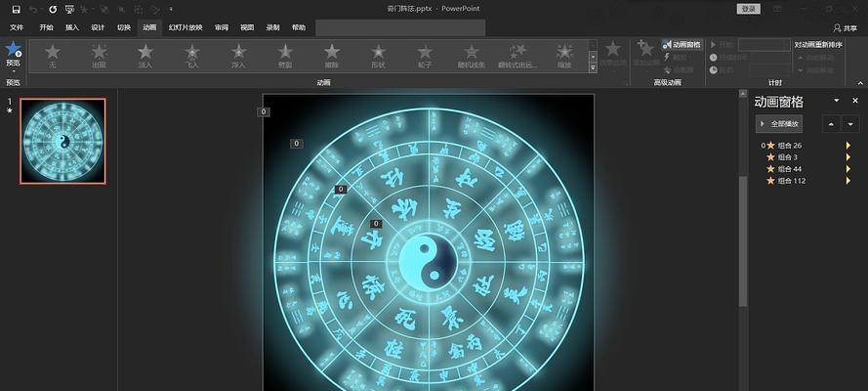Click the search box beside the ribbon tabs
868x391 pixels.
point(400,27)
